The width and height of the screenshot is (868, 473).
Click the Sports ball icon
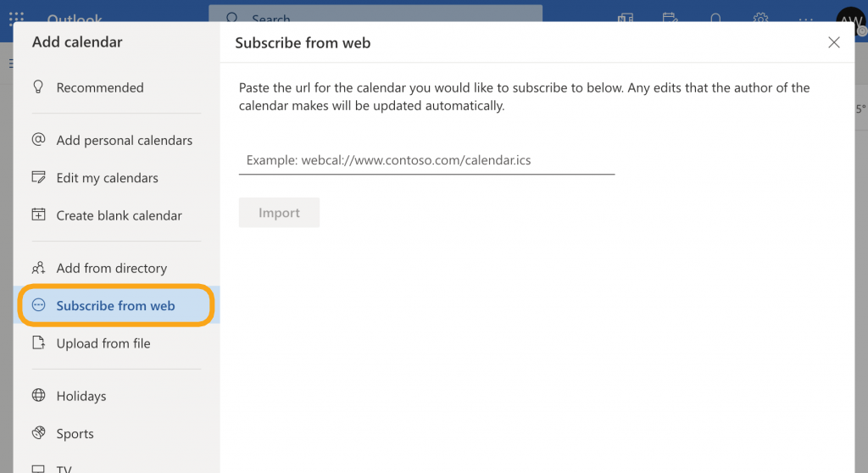38,433
